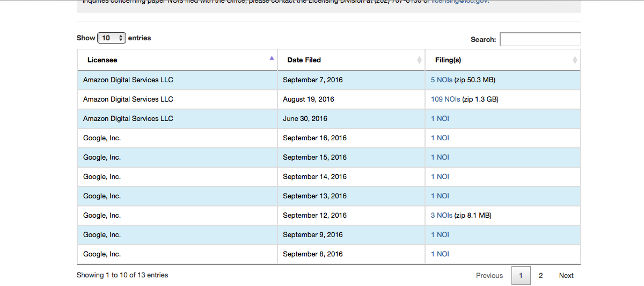The image size is (644, 286).
Task: Sort by Licensee column arrow icon
Action: (272, 58)
